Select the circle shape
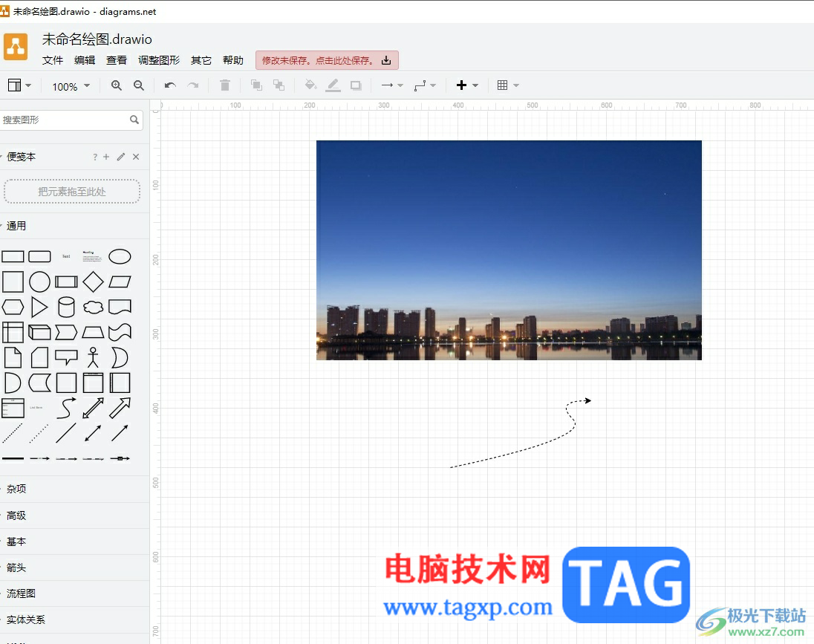The width and height of the screenshot is (814, 644). click(x=39, y=282)
